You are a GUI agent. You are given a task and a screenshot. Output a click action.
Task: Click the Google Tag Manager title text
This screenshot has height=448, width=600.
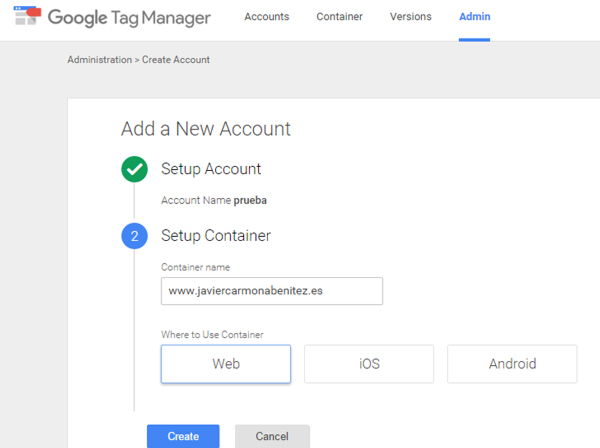coord(129,18)
